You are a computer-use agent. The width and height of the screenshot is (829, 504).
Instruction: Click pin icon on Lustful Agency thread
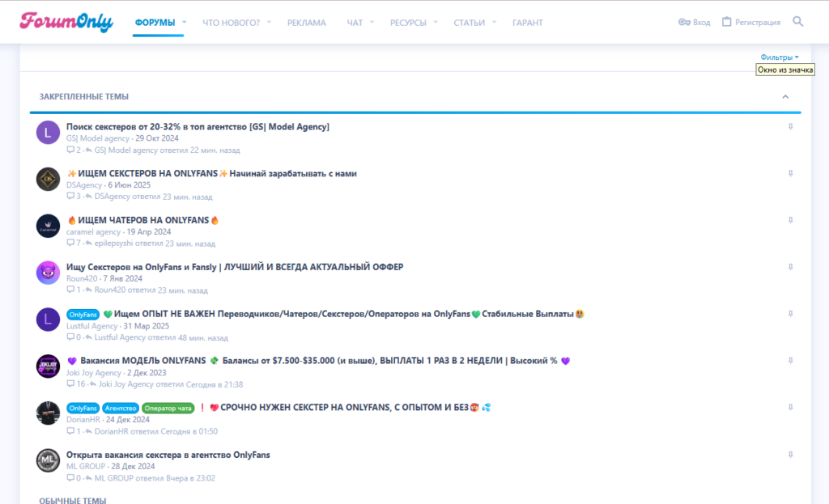[x=790, y=314]
